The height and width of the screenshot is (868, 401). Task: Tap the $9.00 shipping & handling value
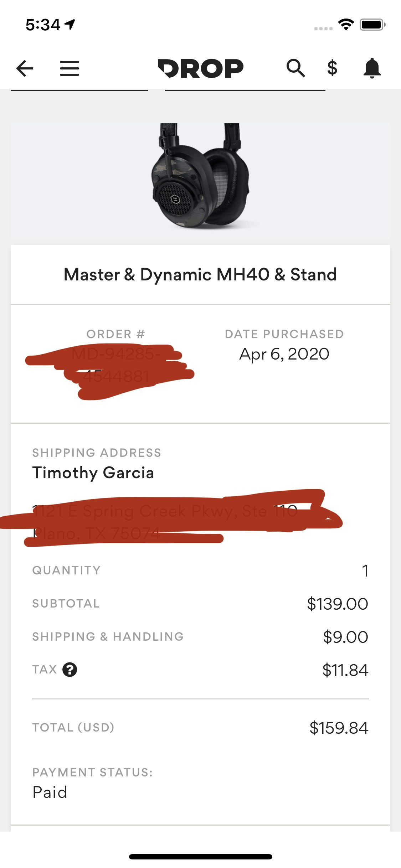click(x=345, y=637)
